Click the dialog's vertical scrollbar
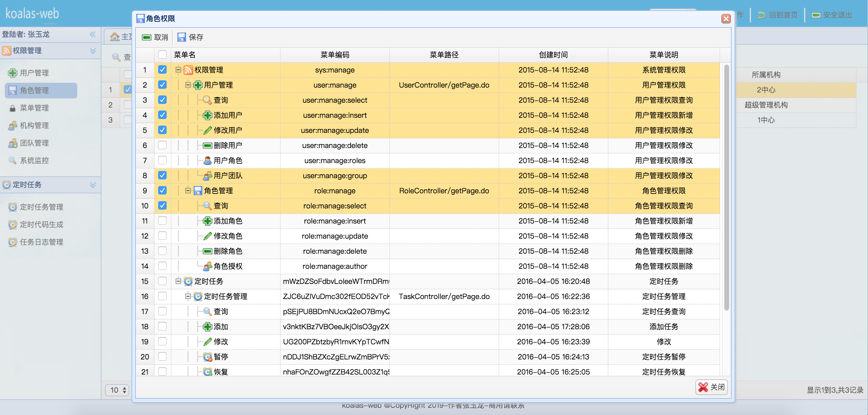 click(726, 187)
